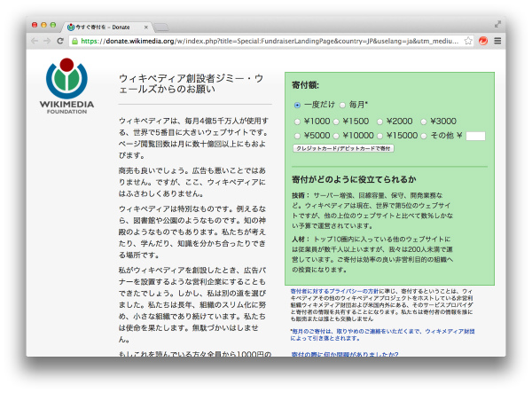Choose the ¥15000 donation amount
532x393 pixels.
379,136
